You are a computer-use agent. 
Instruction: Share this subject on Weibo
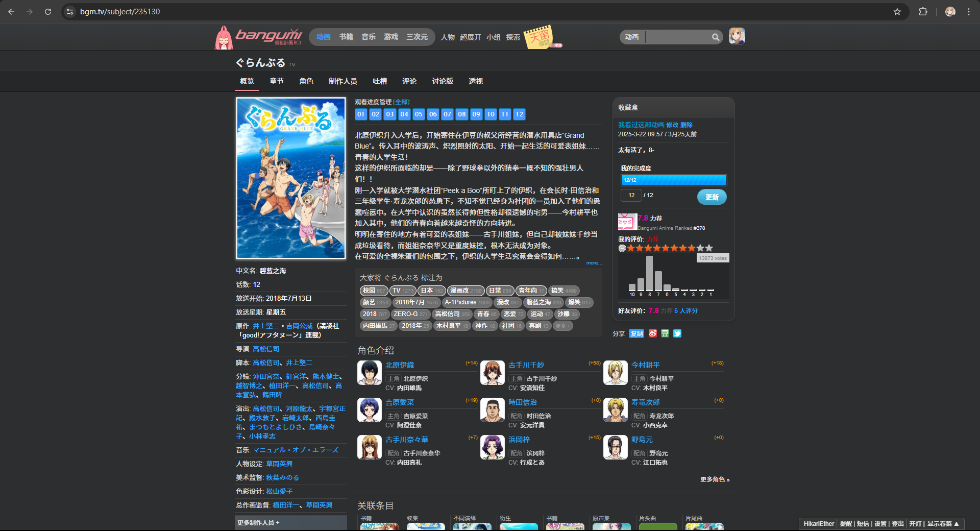click(652, 333)
